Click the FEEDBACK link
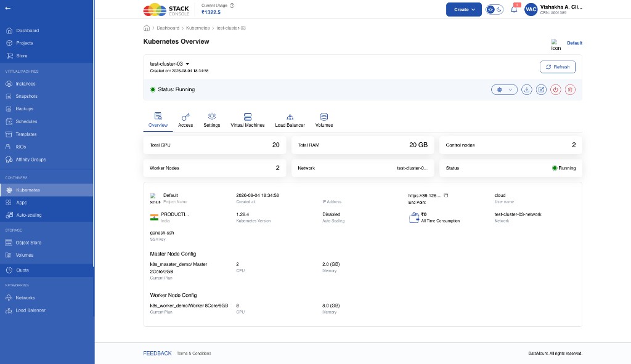Viewport: 631px width, 364px height. (x=157, y=353)
